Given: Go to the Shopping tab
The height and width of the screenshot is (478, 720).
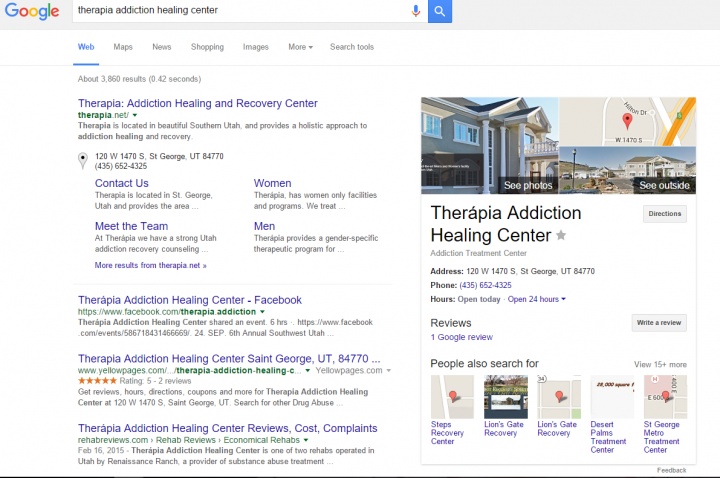Looking at the screenshot, I should [207, 47].
